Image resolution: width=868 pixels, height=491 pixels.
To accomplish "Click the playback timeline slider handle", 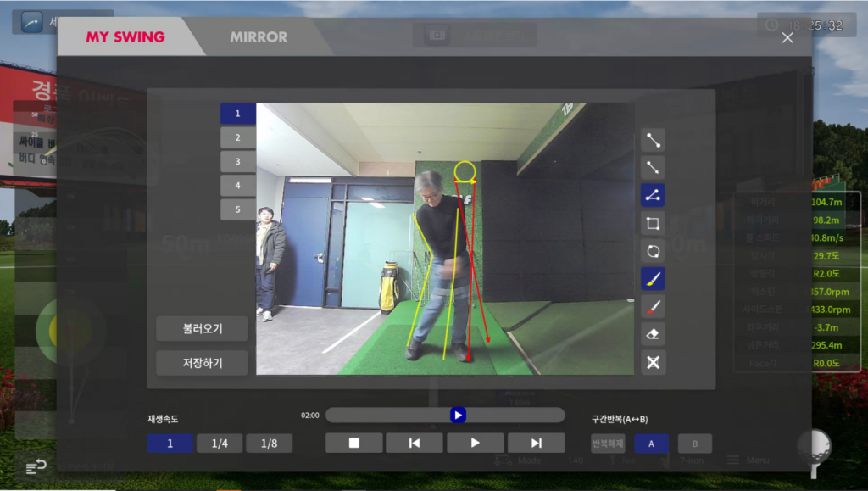I will pos(458,415).
